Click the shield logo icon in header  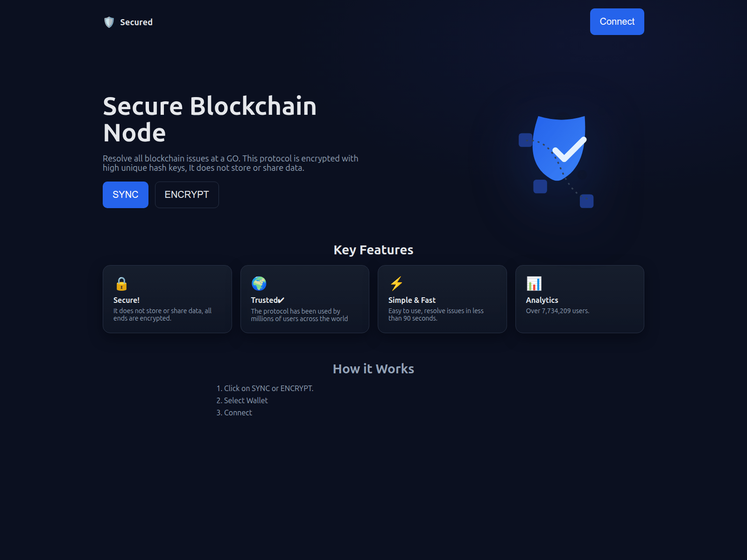(x=109, y=22)
